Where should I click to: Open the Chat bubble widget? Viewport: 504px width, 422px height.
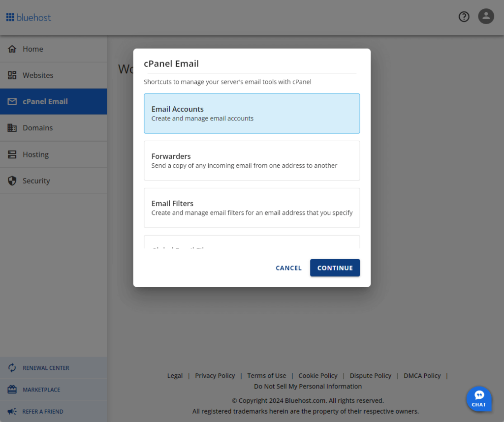[x=479, y=399]
